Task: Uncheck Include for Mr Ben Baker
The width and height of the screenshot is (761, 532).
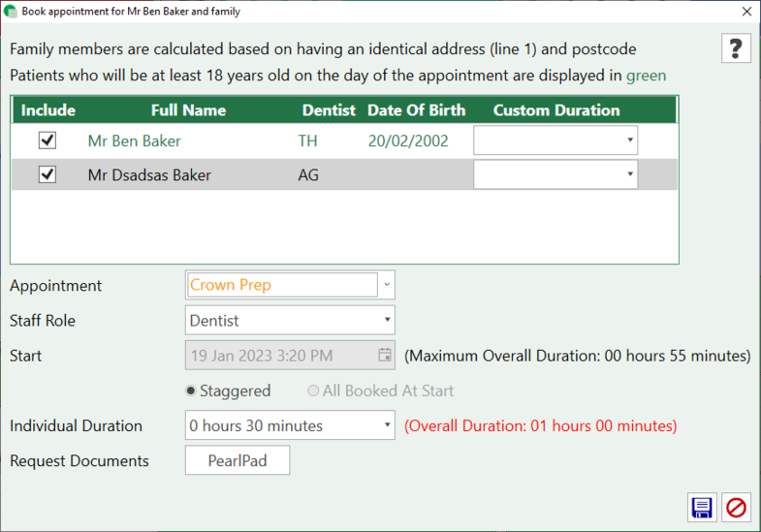Action: coord(47,141)
